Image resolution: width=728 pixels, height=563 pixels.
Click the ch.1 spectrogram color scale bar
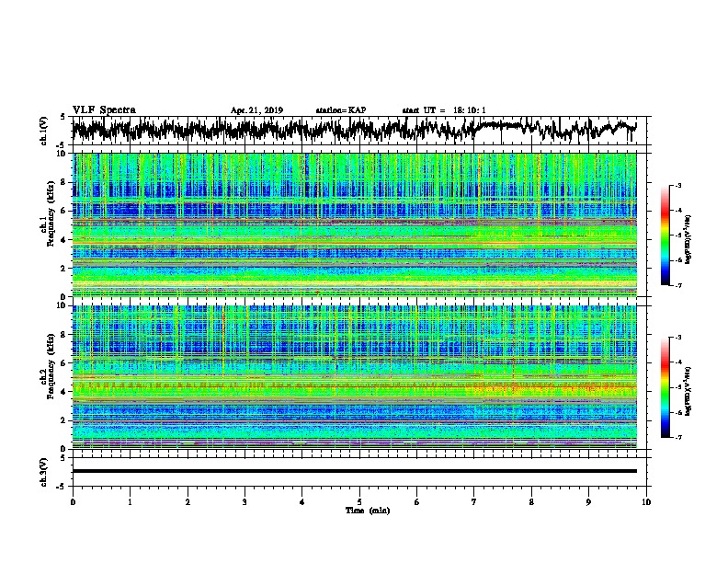665,236
